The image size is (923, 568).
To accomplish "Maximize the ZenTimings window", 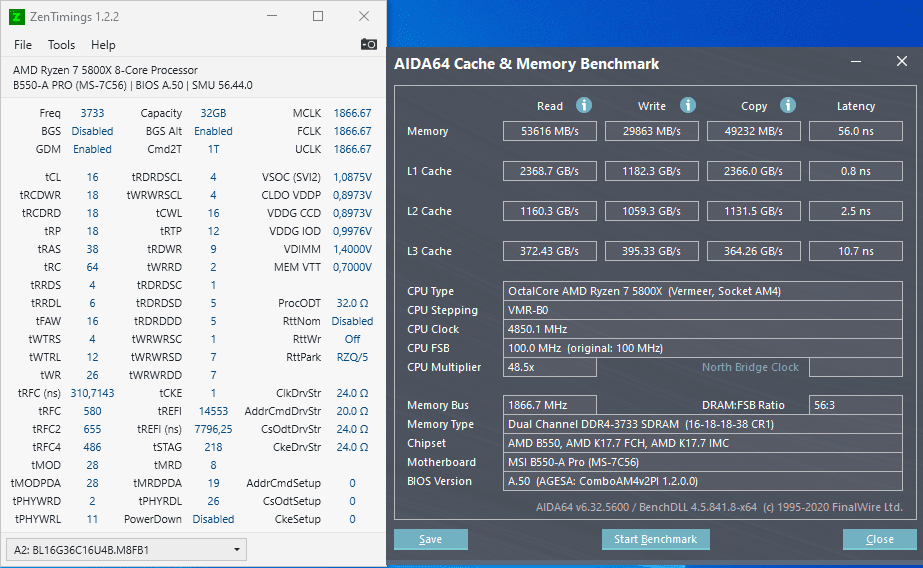I will coord(318,16).
